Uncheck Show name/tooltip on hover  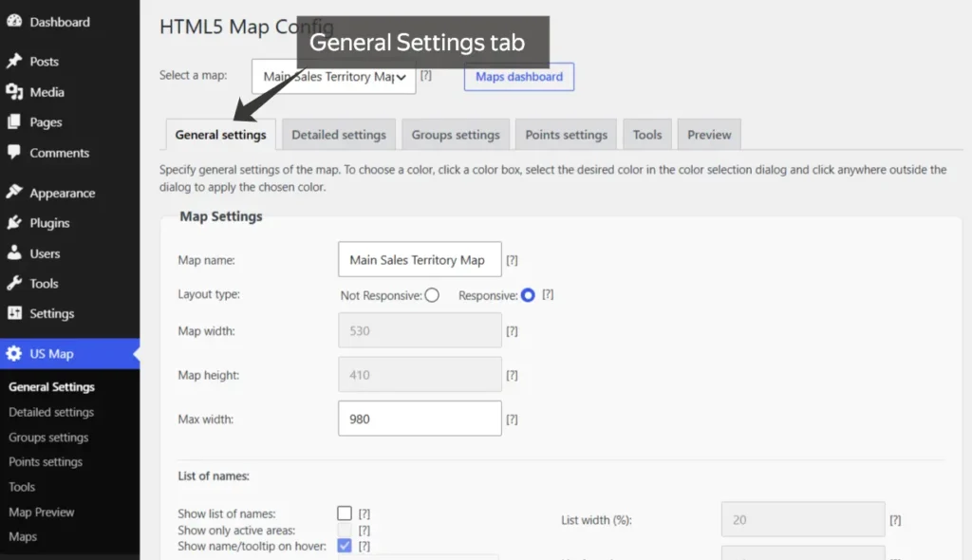(x=345, y=546)
